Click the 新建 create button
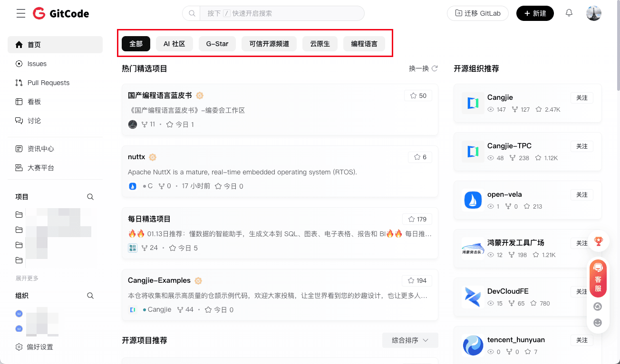The width and height of the screenshot is (620, 364). (535, 13)
